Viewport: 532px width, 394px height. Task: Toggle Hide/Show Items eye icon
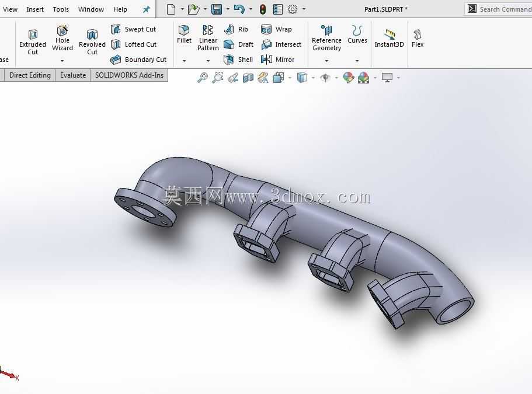pos(325,78)
